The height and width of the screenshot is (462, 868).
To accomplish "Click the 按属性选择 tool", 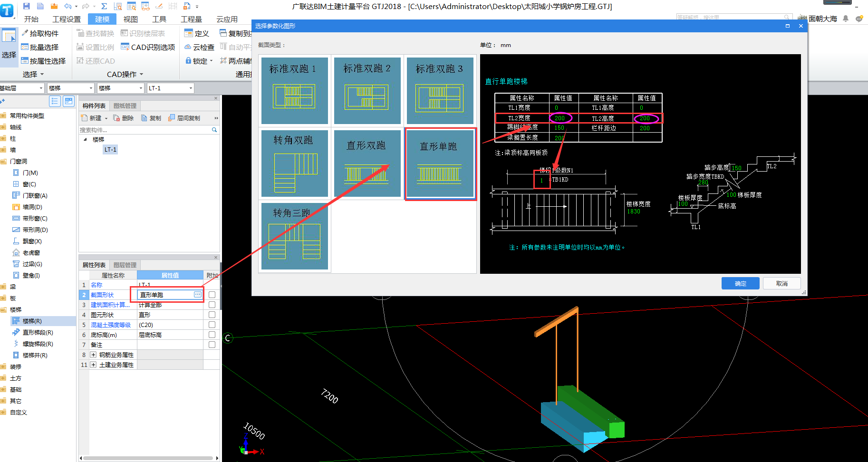I will (43, 61).
